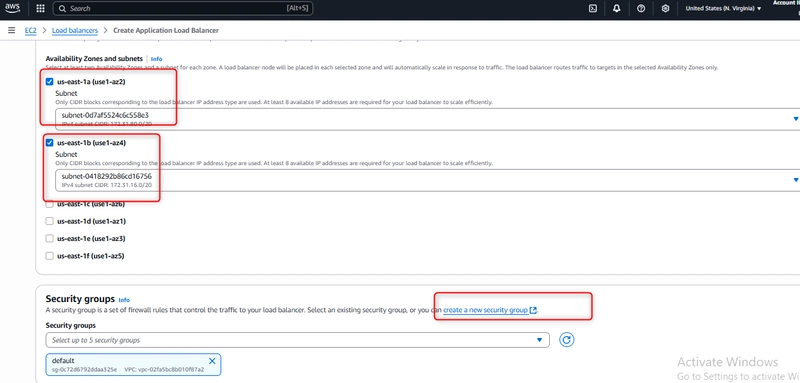
Task: Open Info for Availability Zones and subnets
Action: pos(157,59)
